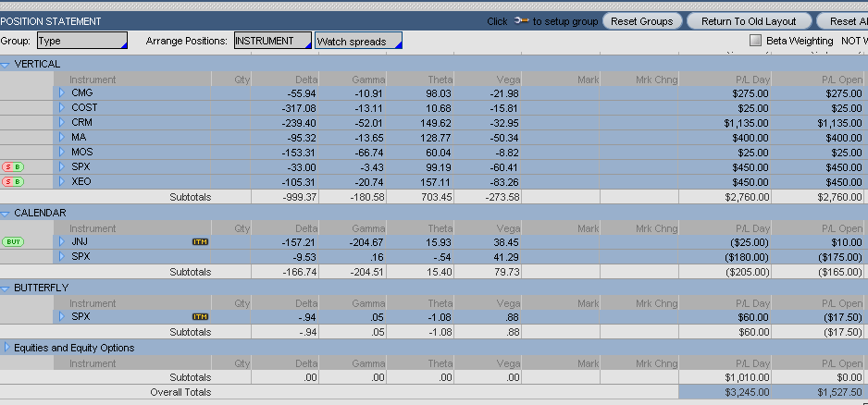This screenshot has height=405, width=868.
Task: Click the P/L Day column header in VERTICAL
Action: point(747,80)
